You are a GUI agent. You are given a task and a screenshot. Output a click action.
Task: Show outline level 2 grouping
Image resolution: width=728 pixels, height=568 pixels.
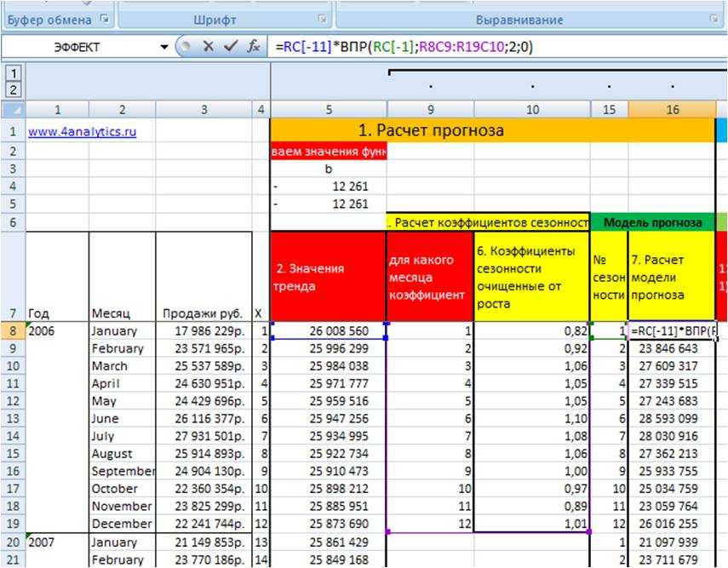pos(12,89)
